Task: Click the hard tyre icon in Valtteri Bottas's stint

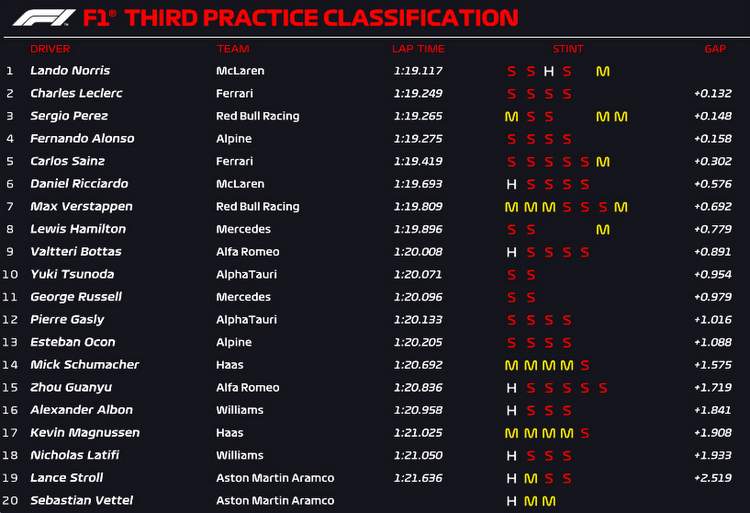Action: tap(511, 252)
